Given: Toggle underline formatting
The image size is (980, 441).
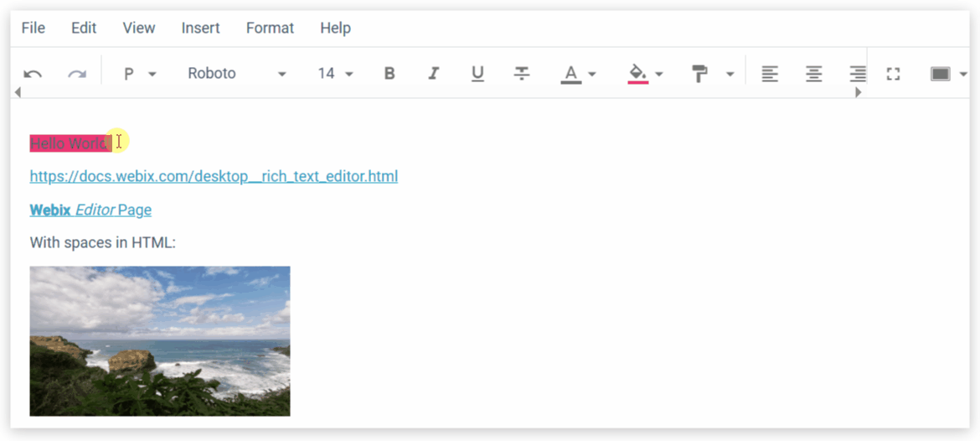Looking at the screenshot, I should 477,74.
